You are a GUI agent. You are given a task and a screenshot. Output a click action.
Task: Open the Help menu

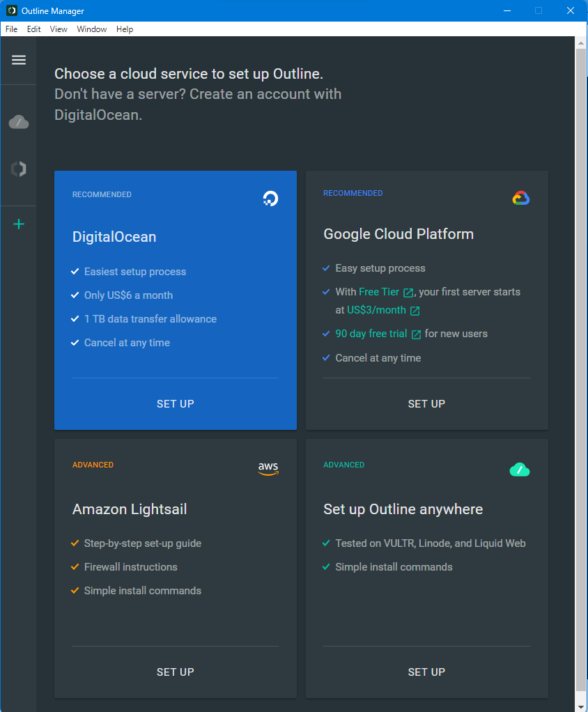point(125,29)
